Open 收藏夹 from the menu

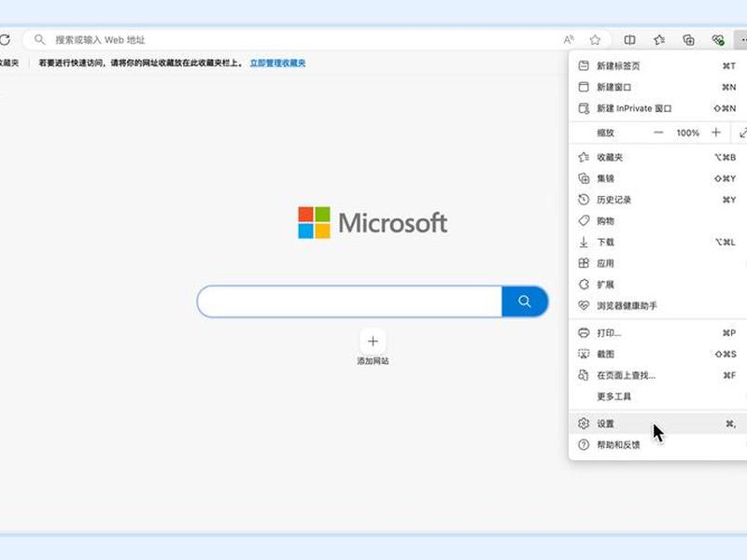[x=658, y=157]
